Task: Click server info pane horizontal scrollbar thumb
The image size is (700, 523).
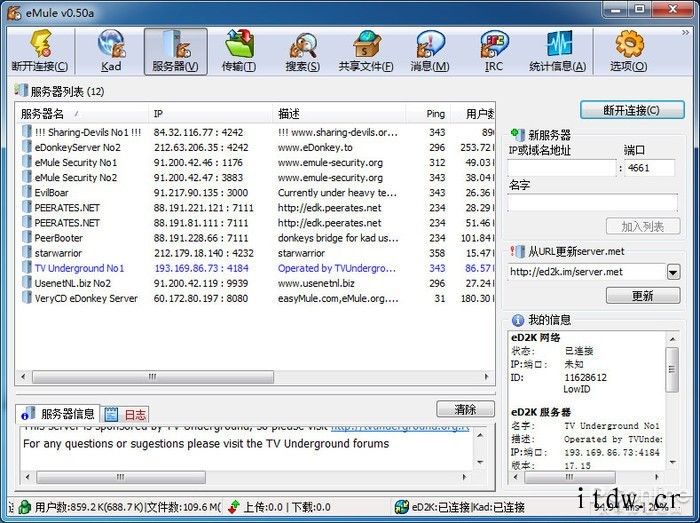Action: (x=121, y=477)
